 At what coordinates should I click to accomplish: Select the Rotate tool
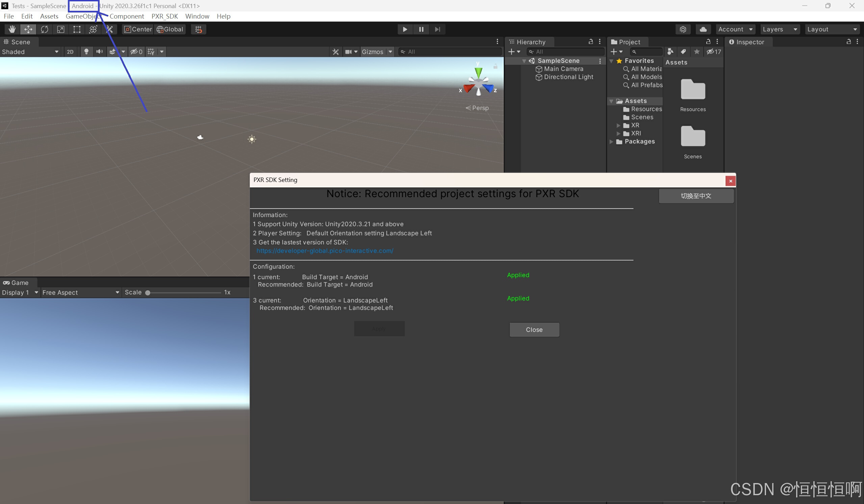(x=44, y=29)
